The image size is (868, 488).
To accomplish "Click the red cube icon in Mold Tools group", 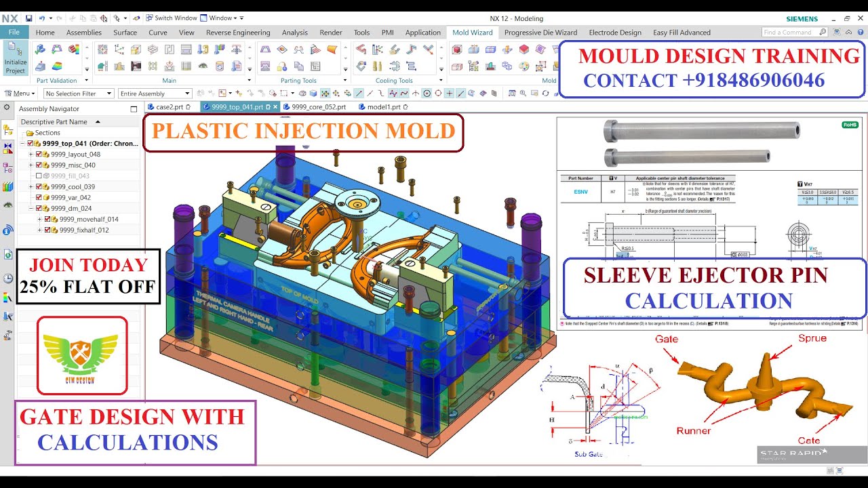I will pos(457,49).
